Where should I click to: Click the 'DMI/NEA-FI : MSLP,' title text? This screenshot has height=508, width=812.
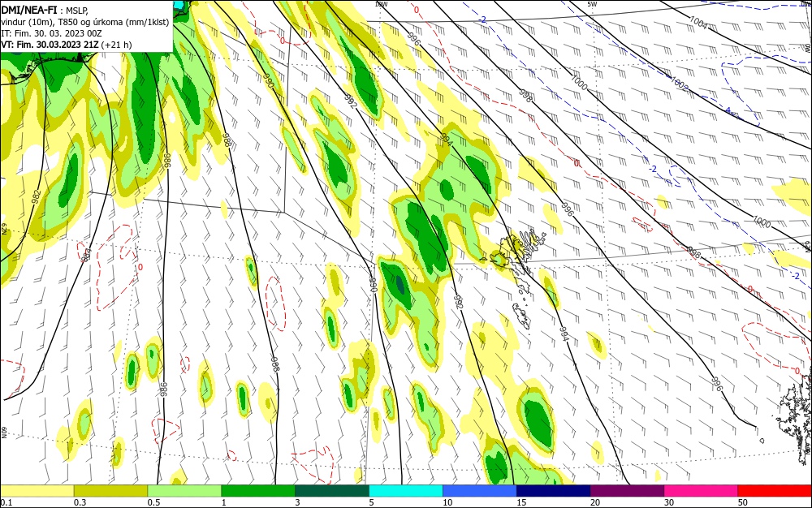pos(45,9)
